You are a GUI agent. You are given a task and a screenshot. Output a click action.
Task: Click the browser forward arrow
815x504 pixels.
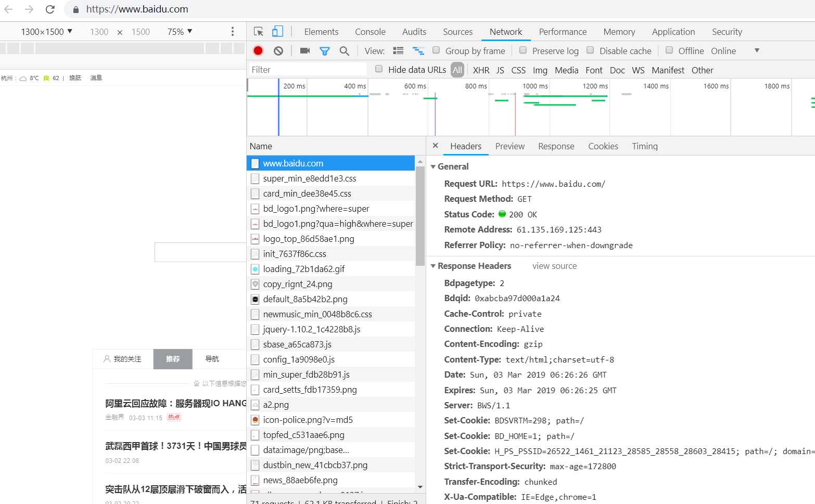click(29, 9)
